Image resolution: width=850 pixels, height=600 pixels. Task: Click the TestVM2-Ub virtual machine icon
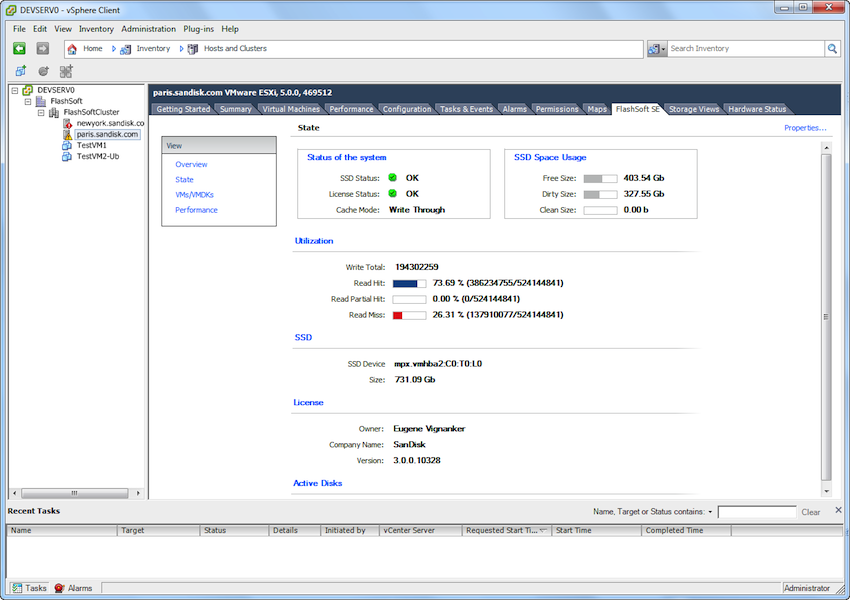[67, 157]
